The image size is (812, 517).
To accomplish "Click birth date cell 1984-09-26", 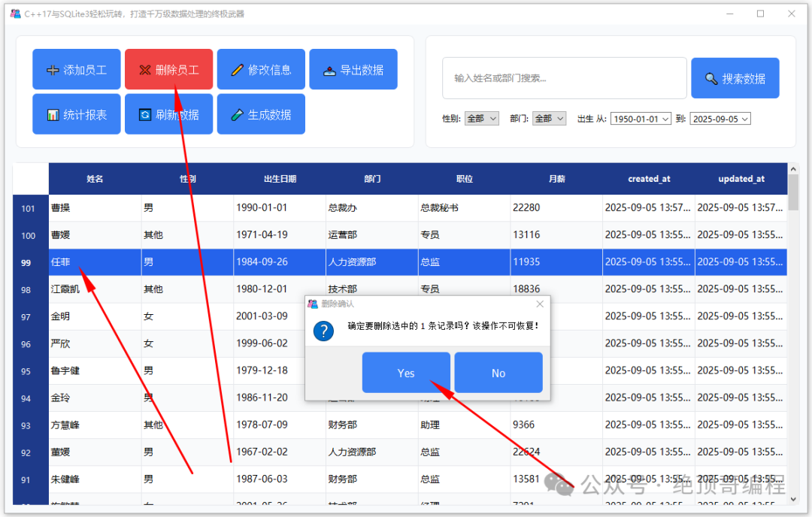I will coord(280,262).
